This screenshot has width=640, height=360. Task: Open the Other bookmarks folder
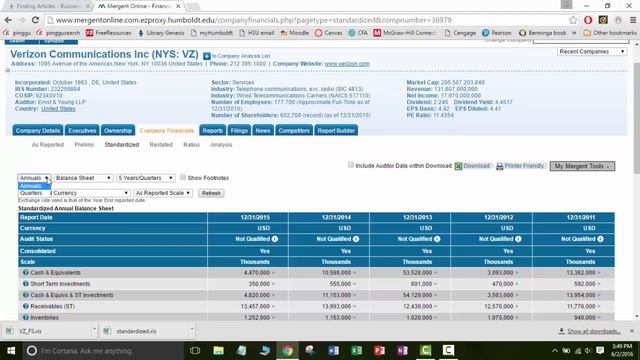[x=610, y=33]
